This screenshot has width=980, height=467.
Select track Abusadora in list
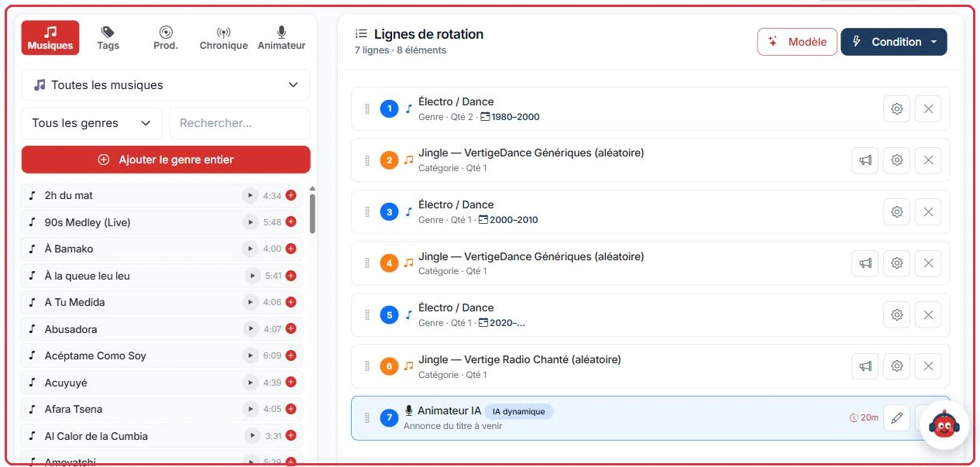[x=162, y=329]
